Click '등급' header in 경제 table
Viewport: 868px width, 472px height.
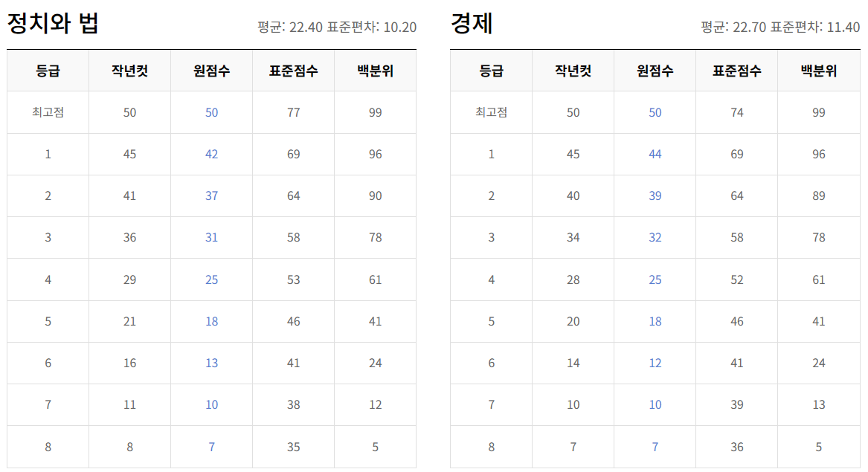pyautogui.click(x=491, y=71)
